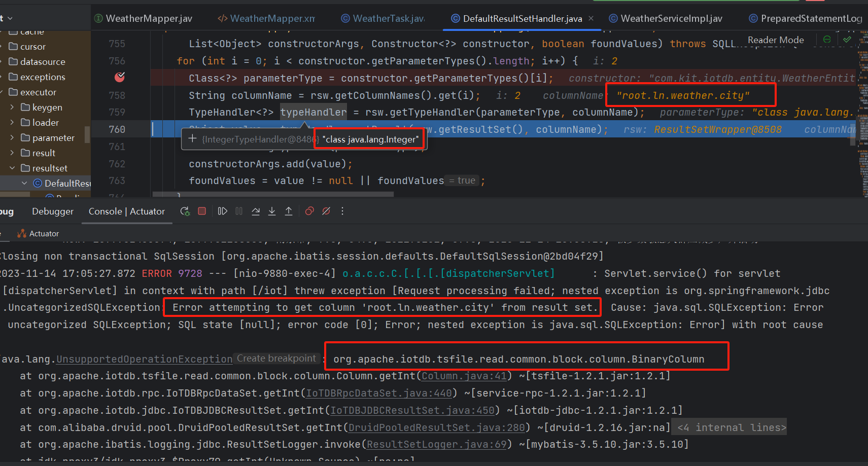
Task: Rerun the debug session with the rerun icon
Action: pyautogui.click(x=185, y=211)
